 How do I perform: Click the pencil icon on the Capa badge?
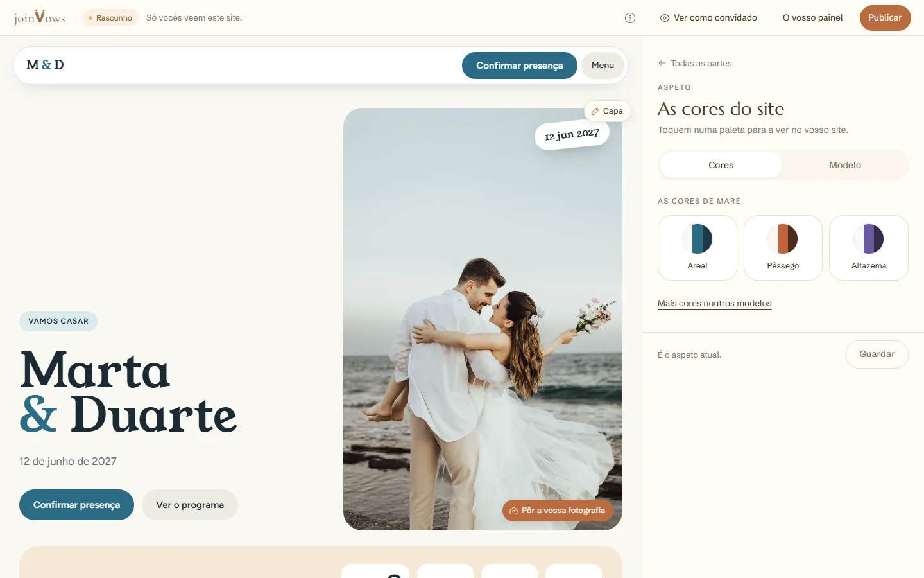tap(595, 111)
